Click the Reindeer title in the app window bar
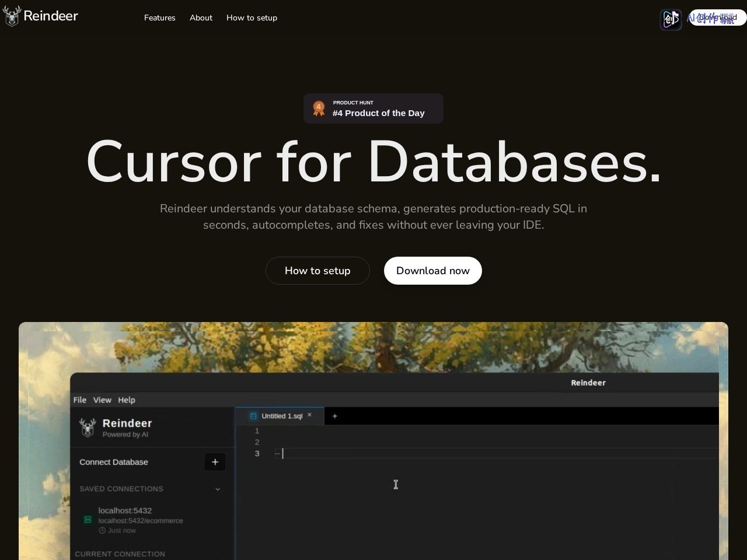The image size is (747, 560). [x=588, y=383]
